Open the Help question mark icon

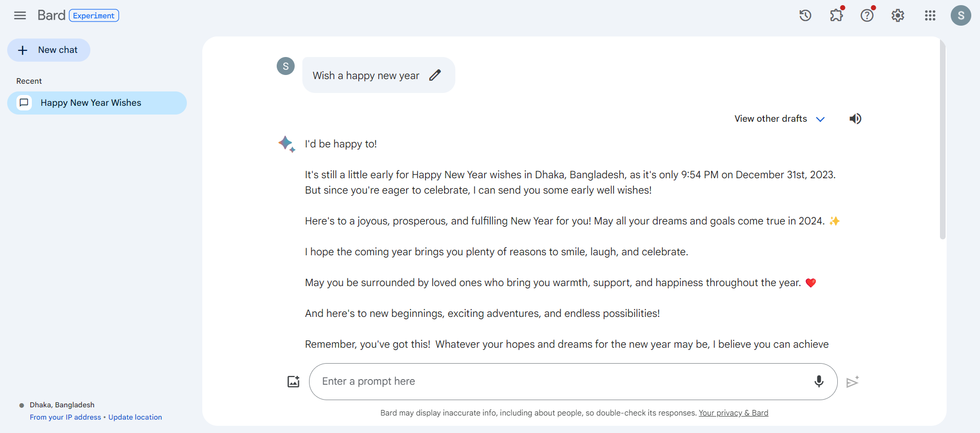[x=867, y=15]
